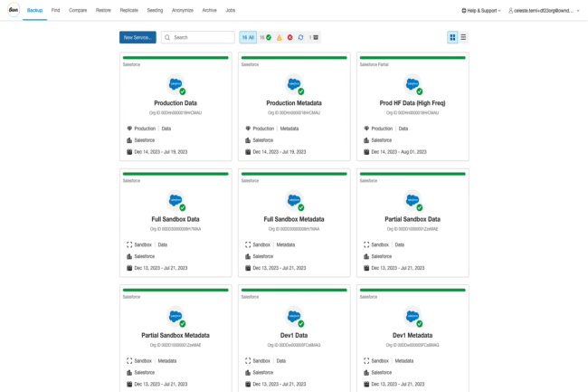The height and width of the screenshot is (392, 588).
Task: Click the calendar icon on Partial Sandbox Data card
Action: point(366,268)
